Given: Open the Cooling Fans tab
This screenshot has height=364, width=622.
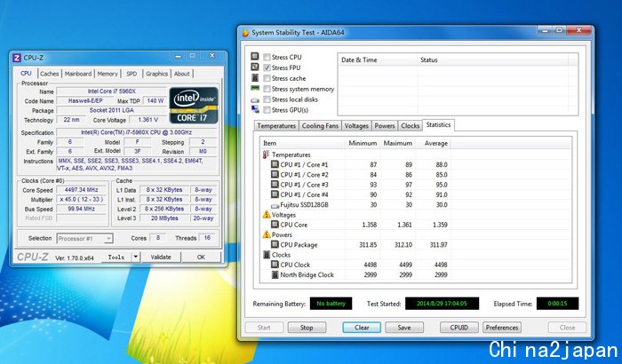Looking at the screenshot, I should coord(320,126).
